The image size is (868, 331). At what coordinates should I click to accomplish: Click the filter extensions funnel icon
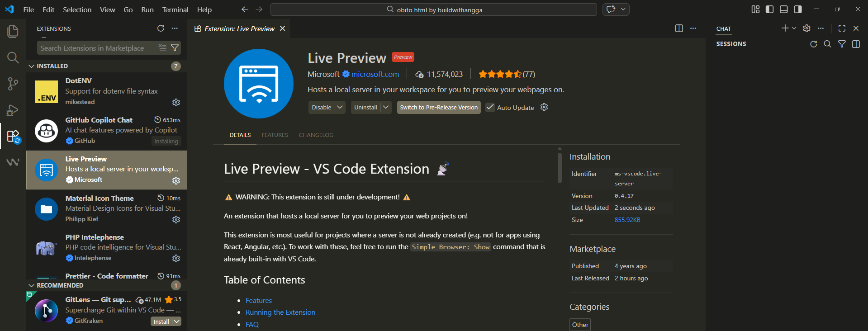click(x=175, y=47)
